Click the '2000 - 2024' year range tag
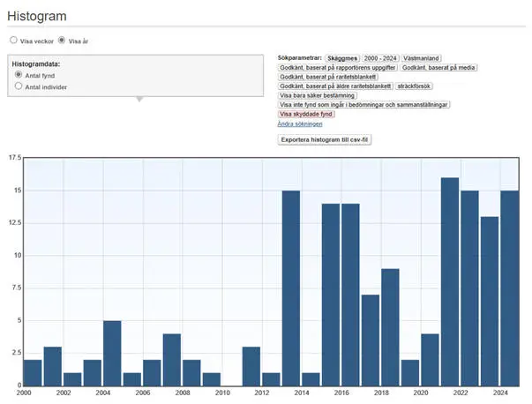 coord(381,58)
